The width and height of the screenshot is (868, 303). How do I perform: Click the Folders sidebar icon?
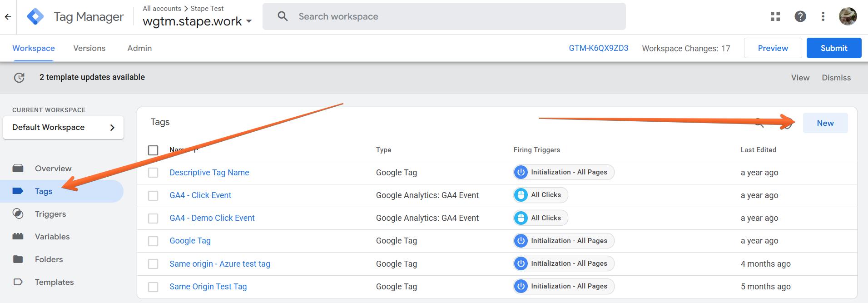click(18, 259)
